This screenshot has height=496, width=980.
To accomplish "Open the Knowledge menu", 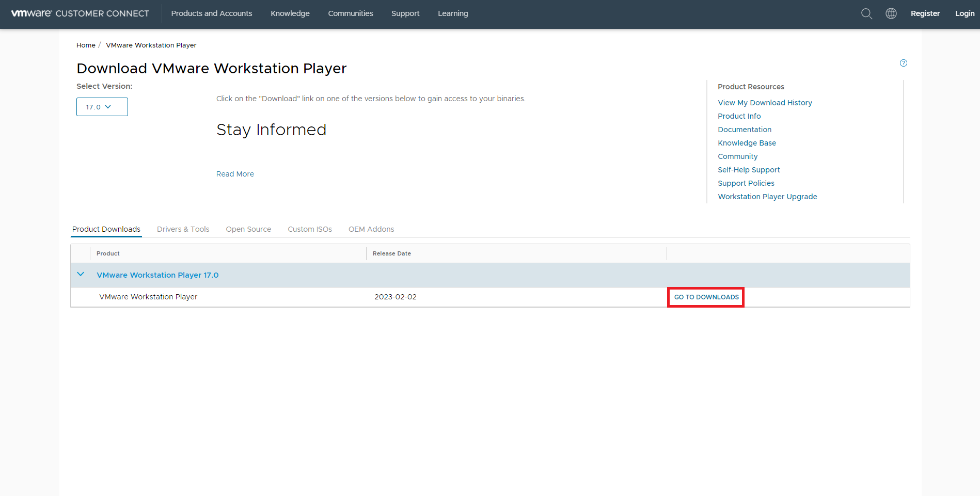I will (x=290, y=13).
